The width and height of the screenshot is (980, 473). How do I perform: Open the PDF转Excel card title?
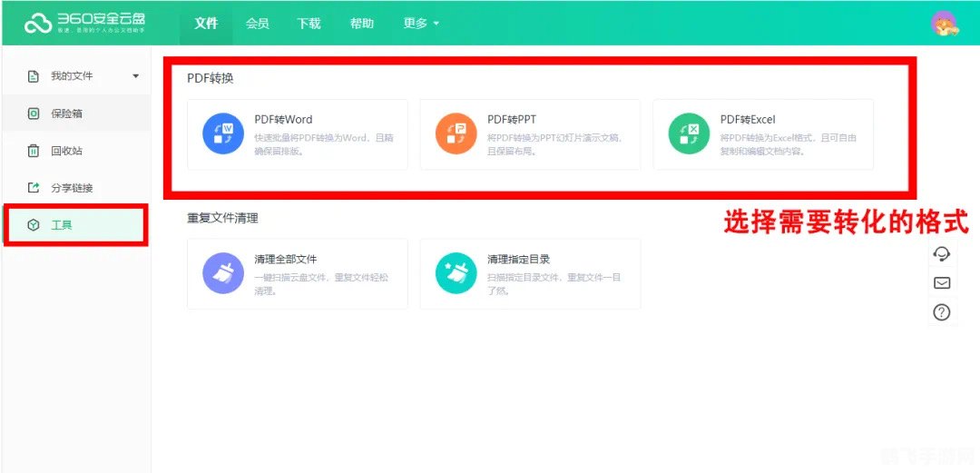click(x=748, y=120)
